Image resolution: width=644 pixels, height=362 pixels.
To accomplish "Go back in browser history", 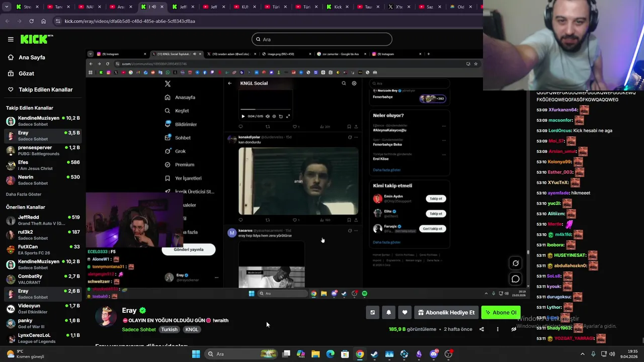I will coord(7,21).
